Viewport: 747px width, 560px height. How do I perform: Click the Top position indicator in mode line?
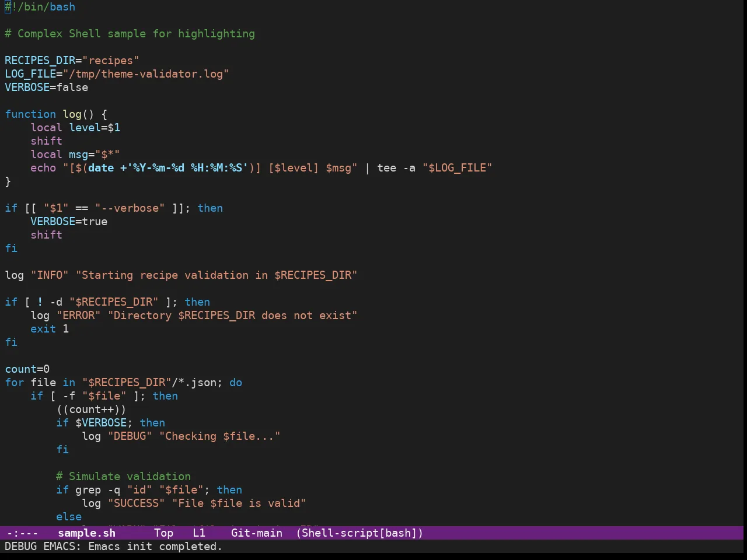[x=164, y=533]
